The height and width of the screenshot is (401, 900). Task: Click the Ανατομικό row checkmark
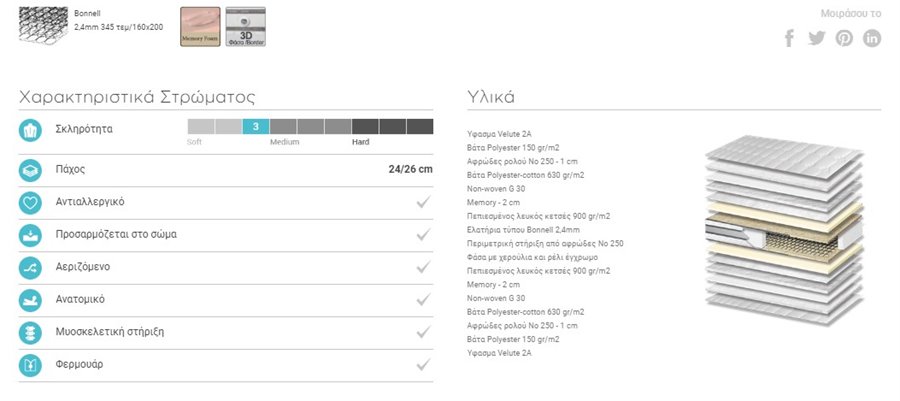(424, 299)
